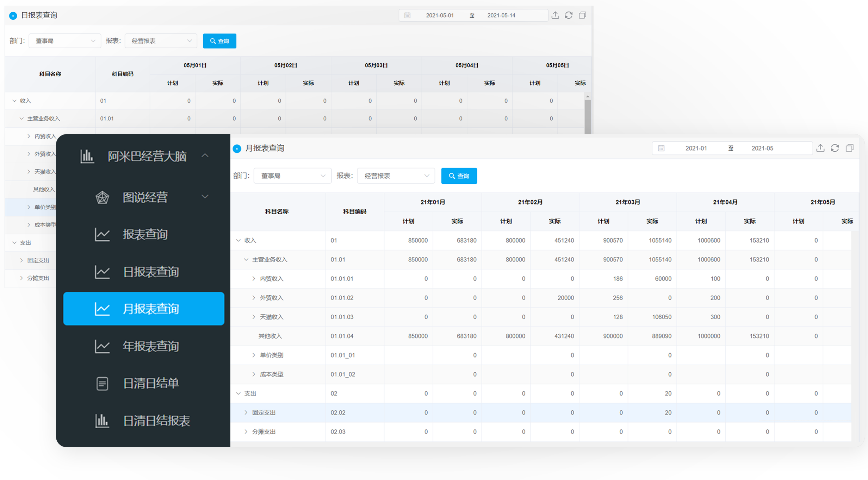Click export icon in daily report header
The image size is (868, 480).
click(555, 15)
